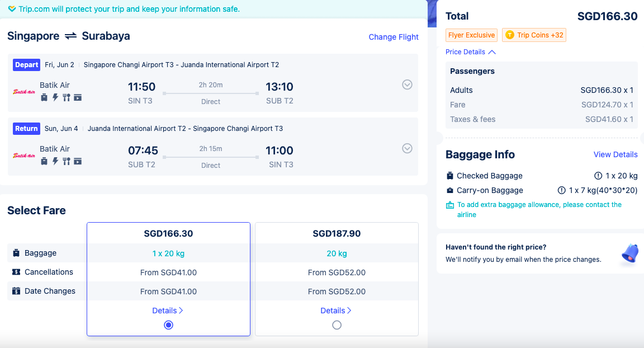
Task: Click the Flyer Exclusive tag
Action: [471, 35]
